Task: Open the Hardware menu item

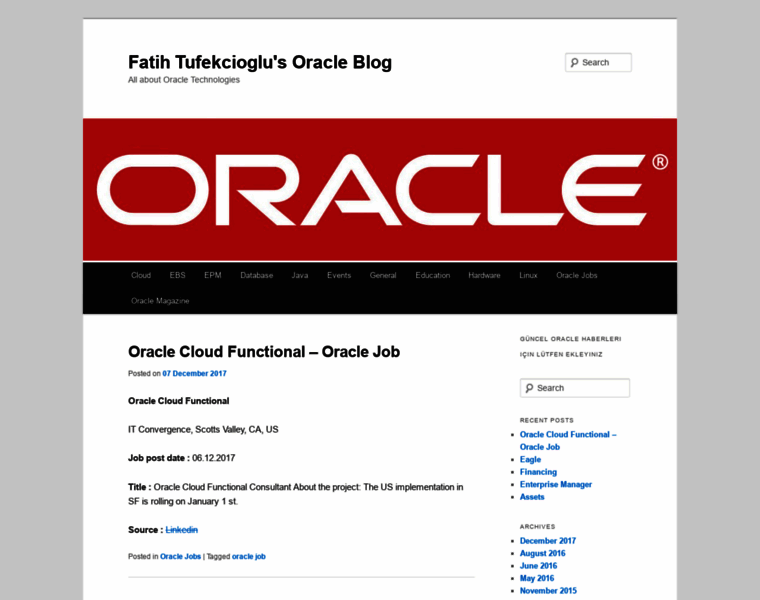Action: pyautogui.click(x=484, y=275)
